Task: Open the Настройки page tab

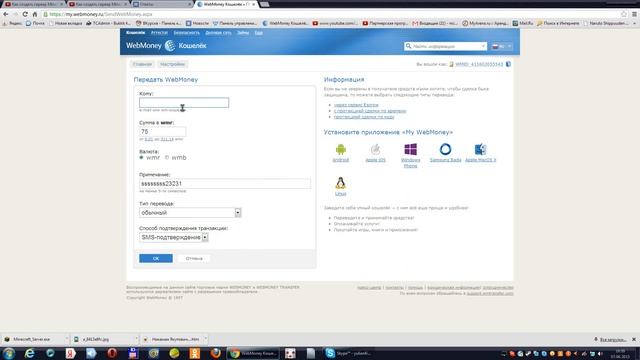Action: click(172, 64)
